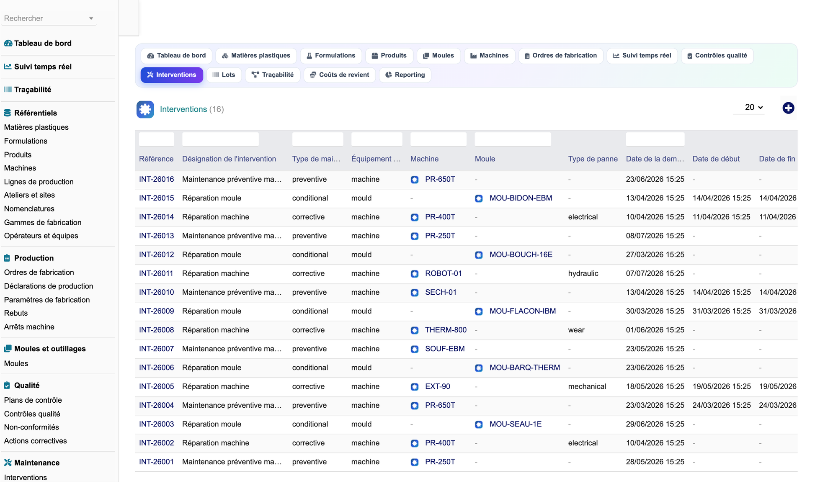Click the Traçabilité sidebar barcode icon

[x=8, y=90]
